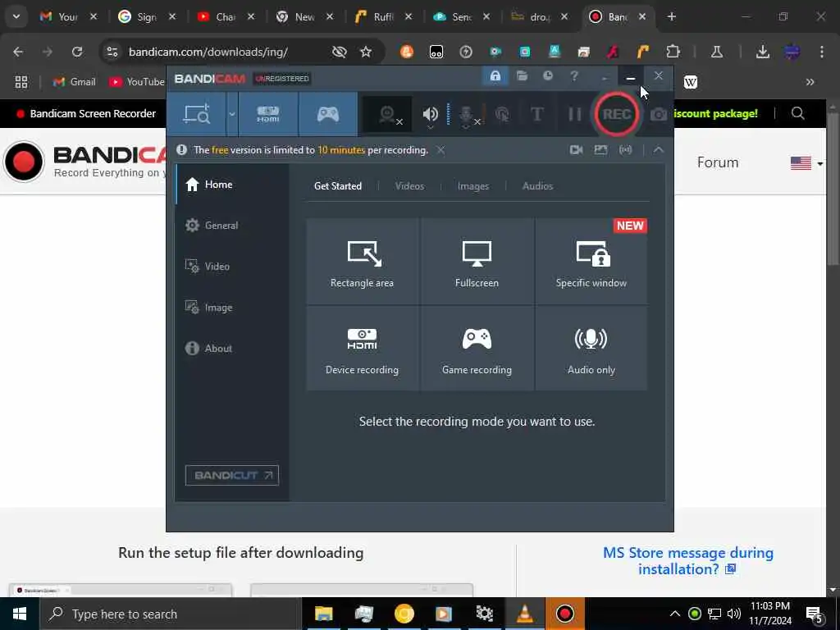Switch to the Images tab
The width and height of the screenshot is (840, 630).
click(472, 186)
